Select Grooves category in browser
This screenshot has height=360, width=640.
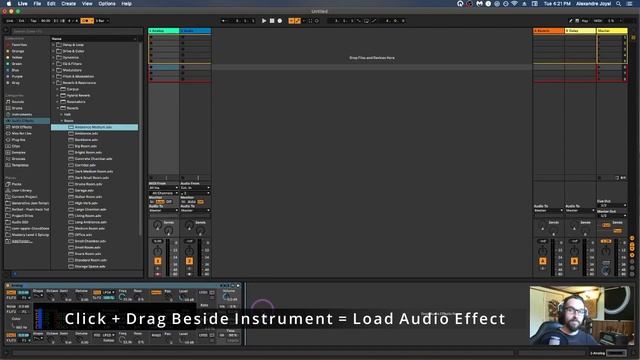tap(18, 159)
